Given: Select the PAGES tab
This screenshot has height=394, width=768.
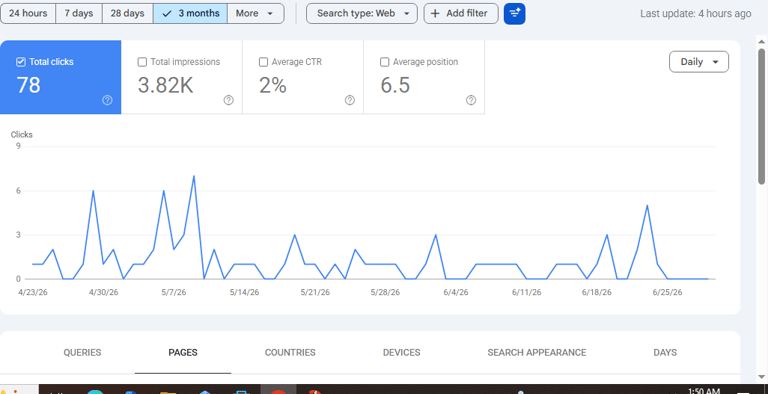Looking at the screenshot, I should tap(183, 352).
